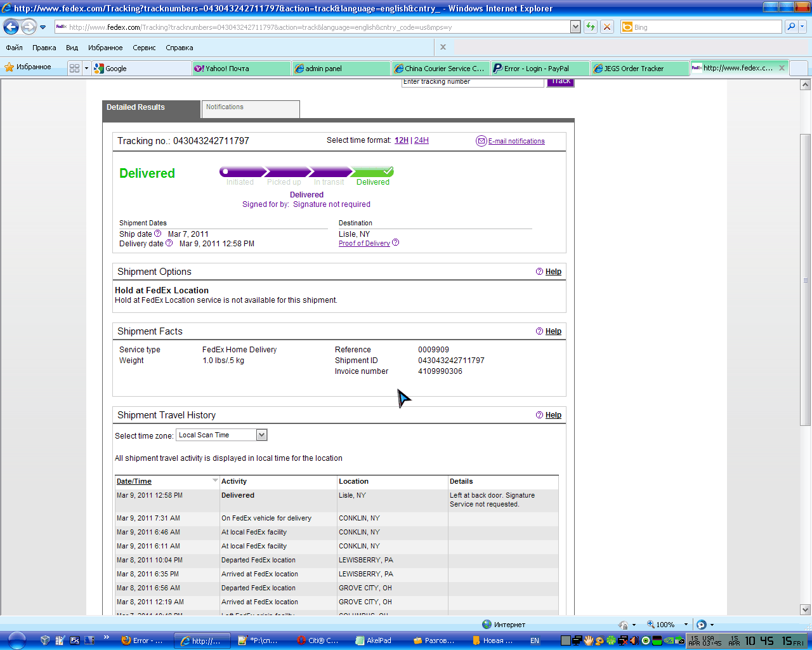Click the magnifier search button

[x=790, y=27]
